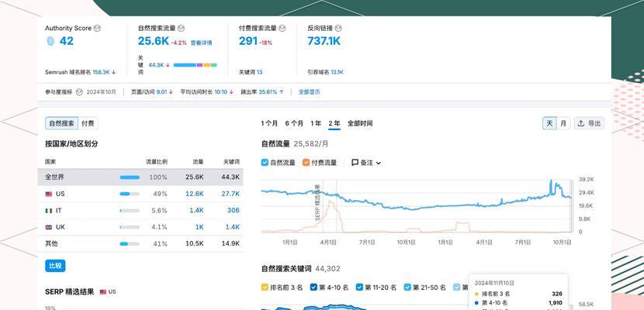Open the 291 paid traffic value

tap(248, 41)
